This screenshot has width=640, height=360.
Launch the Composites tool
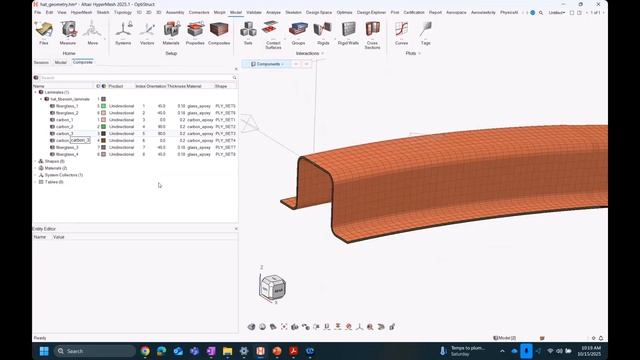219,33
